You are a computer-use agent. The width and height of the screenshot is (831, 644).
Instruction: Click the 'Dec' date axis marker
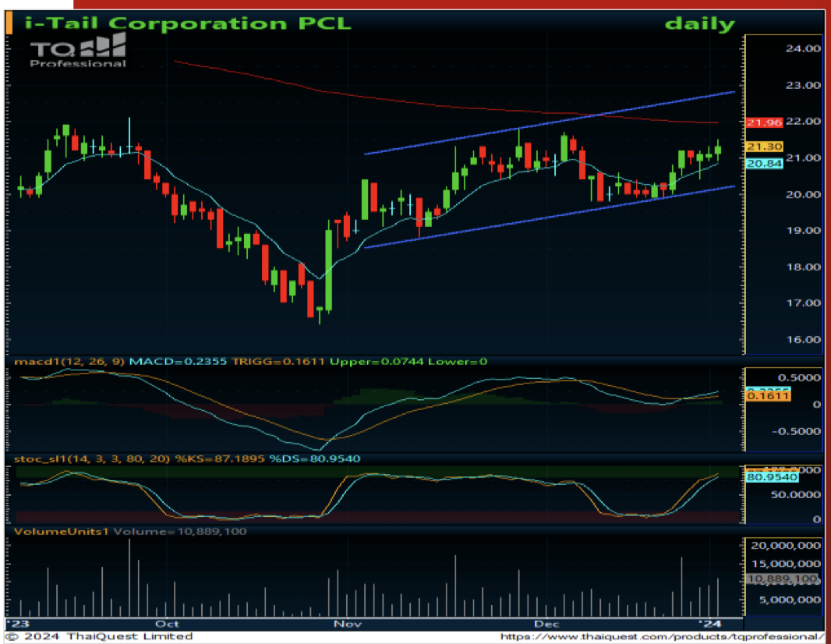pyautogui.click(x=546, y=624)
